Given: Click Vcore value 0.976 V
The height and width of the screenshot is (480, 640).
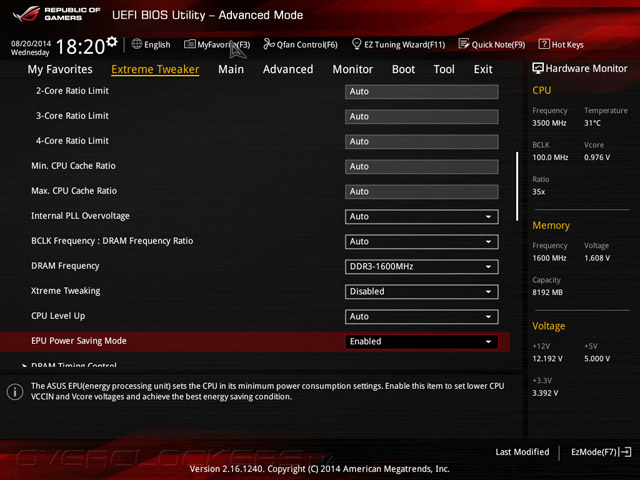Looking at the screenshot, I should pos(597,157).
